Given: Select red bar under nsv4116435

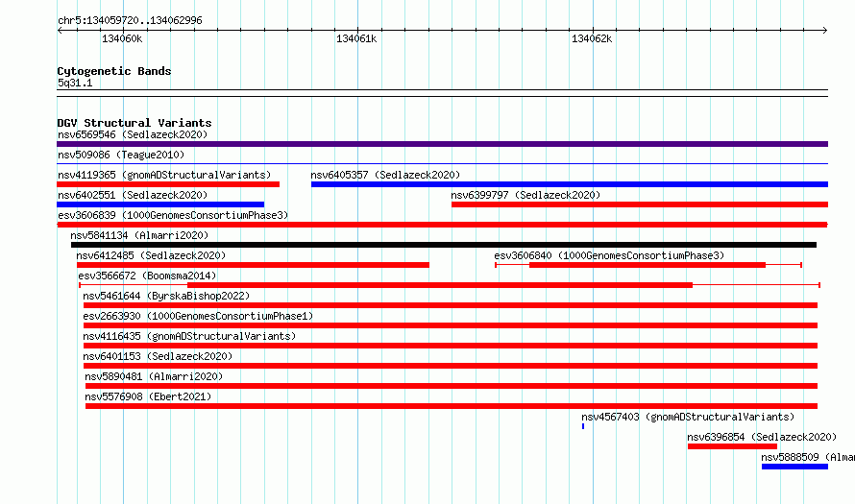Looking at the screenshot, I should point(451,346).
